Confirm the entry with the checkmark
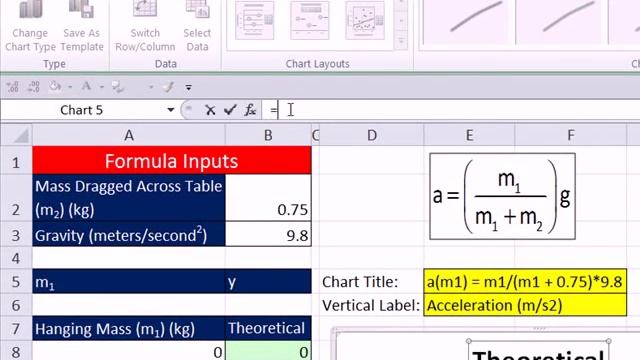640x360 pixels. click(230, 110)
